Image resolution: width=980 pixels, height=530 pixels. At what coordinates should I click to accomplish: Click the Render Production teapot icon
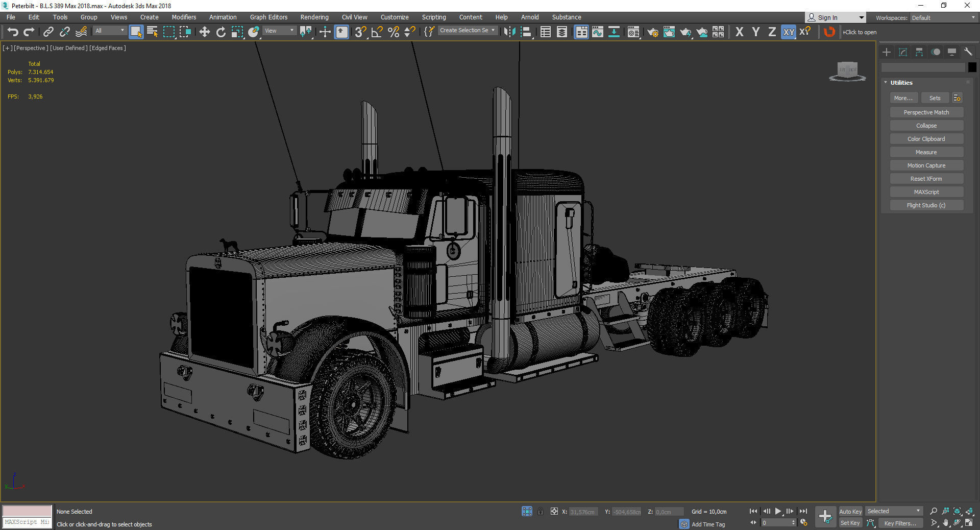point(685,32)
